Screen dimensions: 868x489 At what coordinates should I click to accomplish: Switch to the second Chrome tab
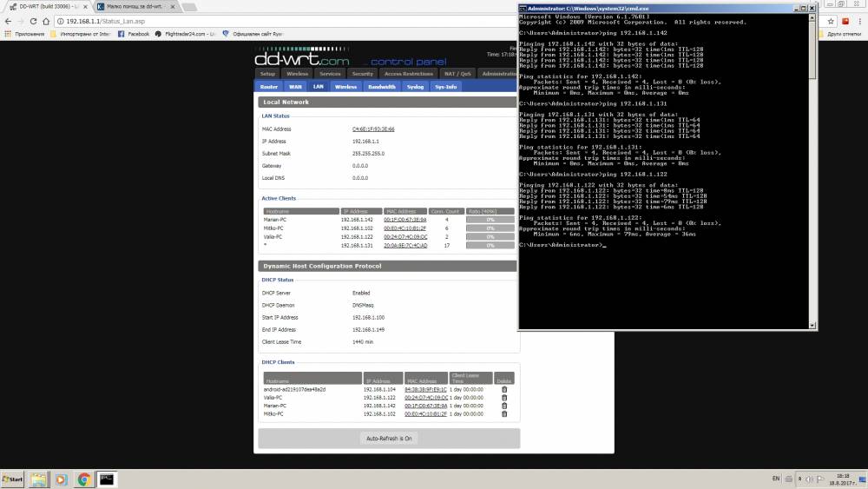(135, 7)
